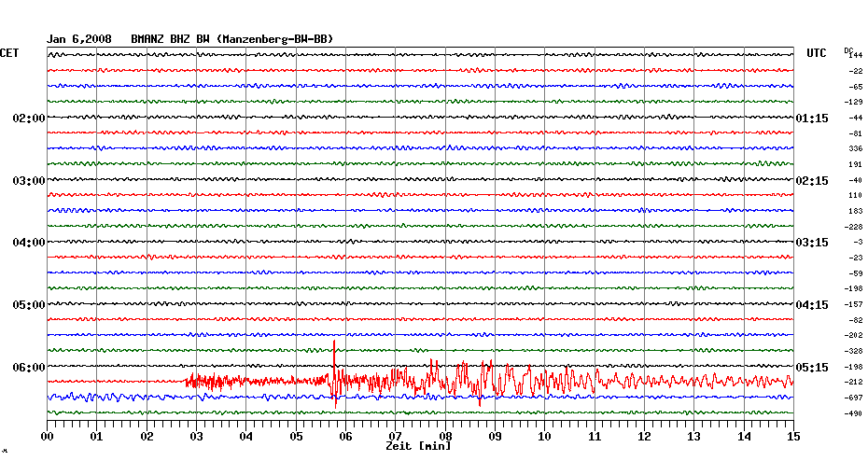Click the 'Zeit [min]' axis title
The width and height of the screenshot is (868, 461).
418,446
